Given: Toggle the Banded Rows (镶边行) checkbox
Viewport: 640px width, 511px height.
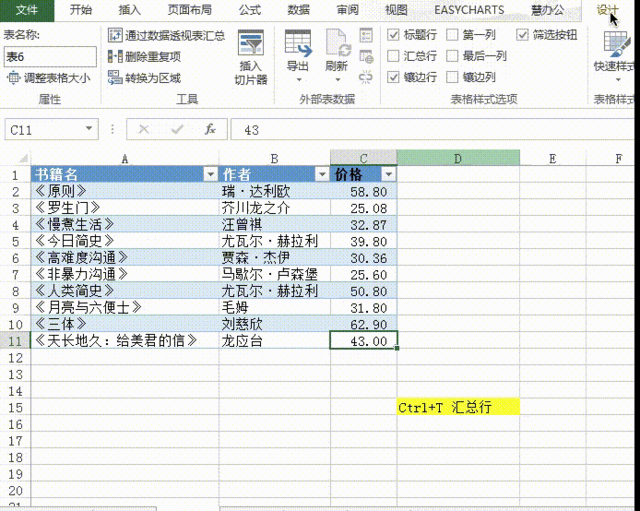Looking at the screenshot, I should (x=393, y=77).
